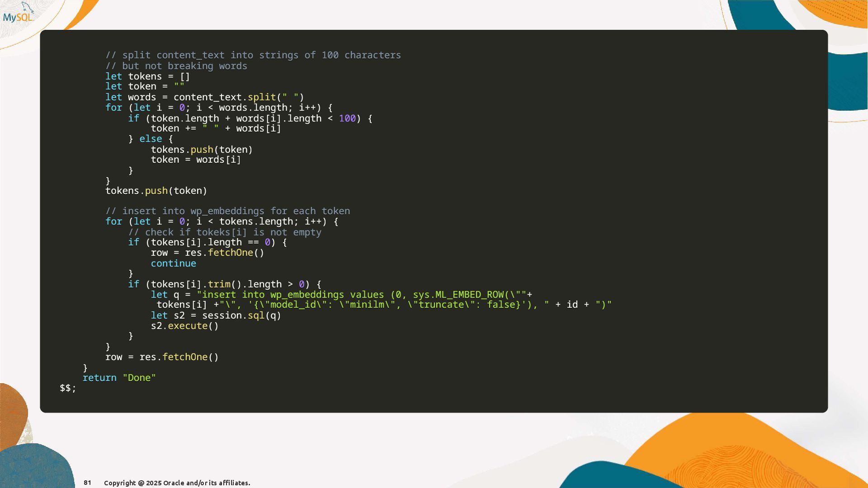Click the return "Done" statement
This screenshot has width=868, height=488.
click(x=119, y=378)
